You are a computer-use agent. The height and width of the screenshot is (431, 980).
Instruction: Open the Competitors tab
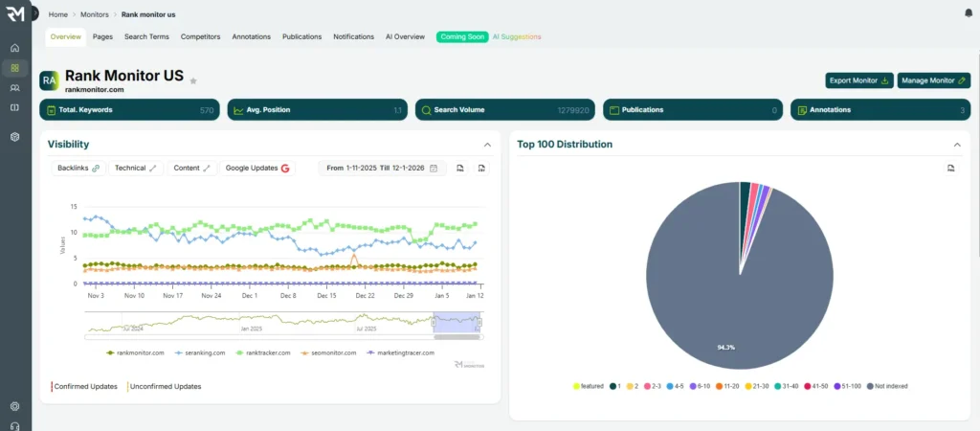click(200, 36)
